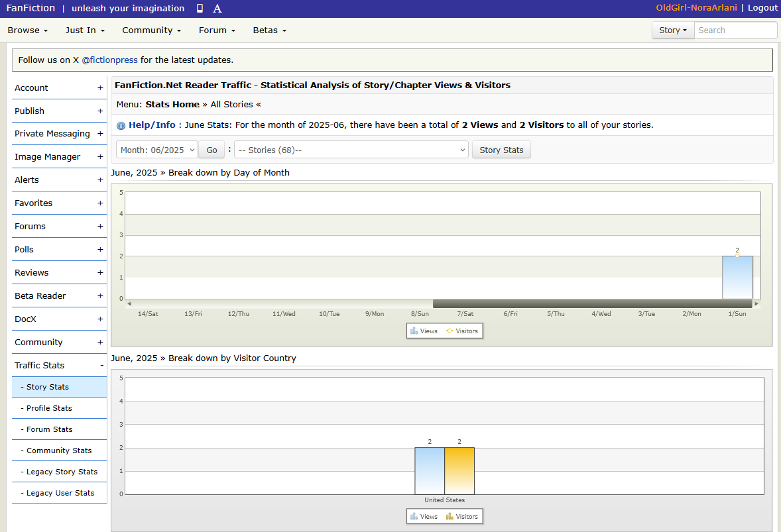Viewport: 781px width, 532px height.
Task: Expand the Account sidebar section
Action: click(x=59, y=87)
